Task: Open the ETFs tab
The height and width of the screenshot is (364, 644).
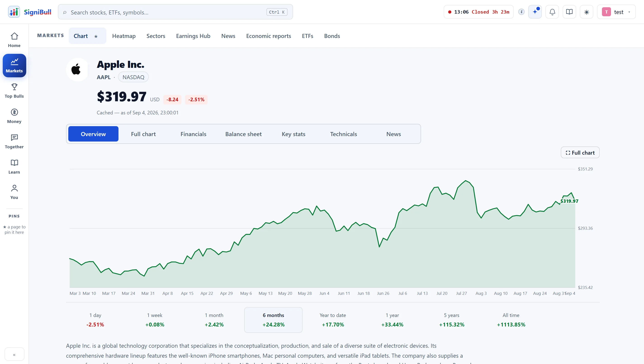Action: point(308,36)
